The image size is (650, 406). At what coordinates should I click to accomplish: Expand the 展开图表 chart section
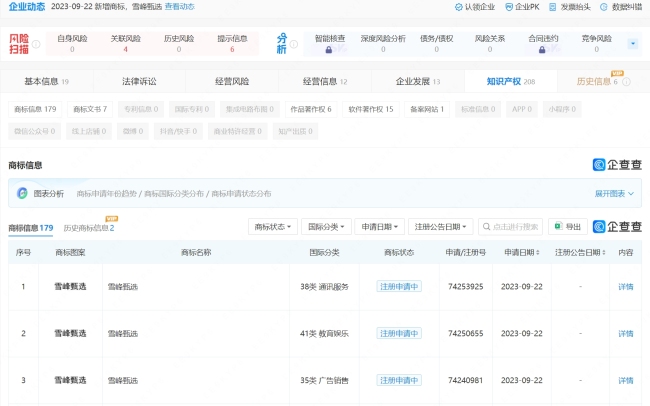(614, 193)
